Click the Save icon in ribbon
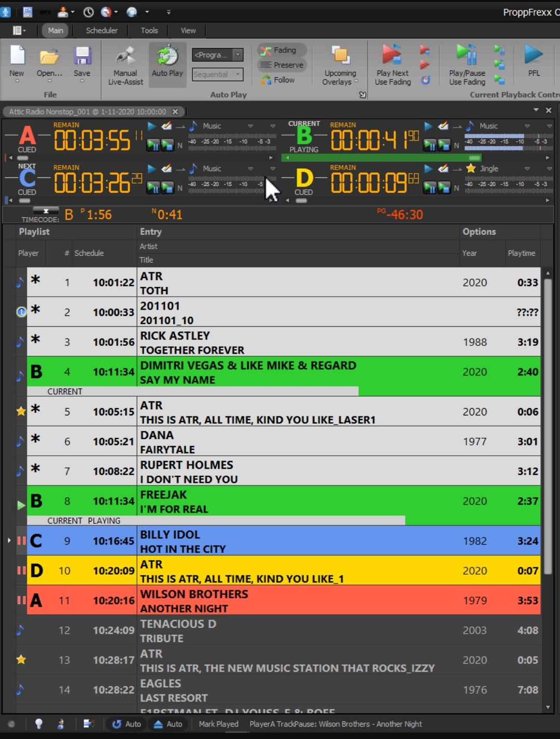560x739 pixels. click(x=82, y=56)
